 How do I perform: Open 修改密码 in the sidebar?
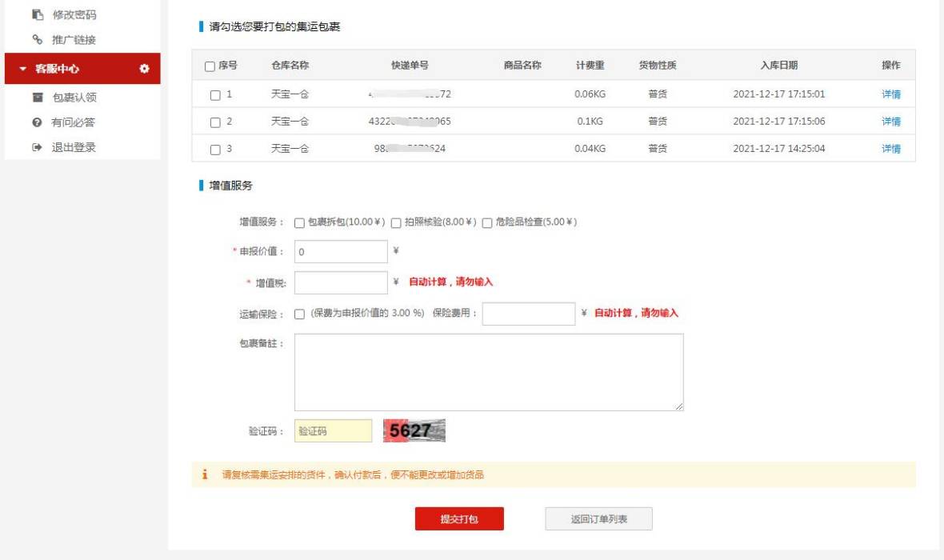(74, 14)
